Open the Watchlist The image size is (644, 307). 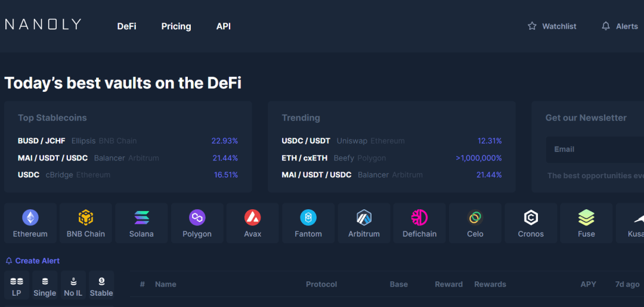pos(552,26)
